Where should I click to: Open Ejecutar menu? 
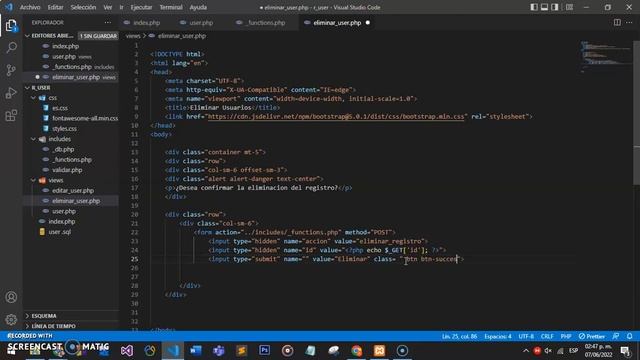coord(141,7)
